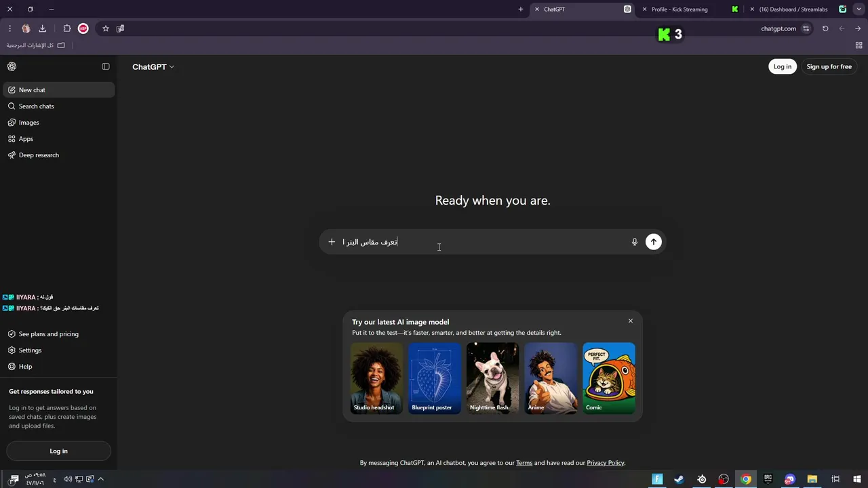The width and height of the screenshot is (868, 488).
Task: Open the tab search dropdown arrow
Action: click(x=859, y=9)
